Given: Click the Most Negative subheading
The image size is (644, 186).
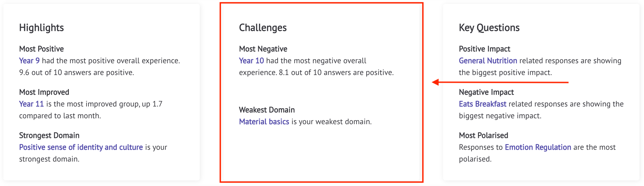Looking at the screenshot, I should tap(263, 49).
